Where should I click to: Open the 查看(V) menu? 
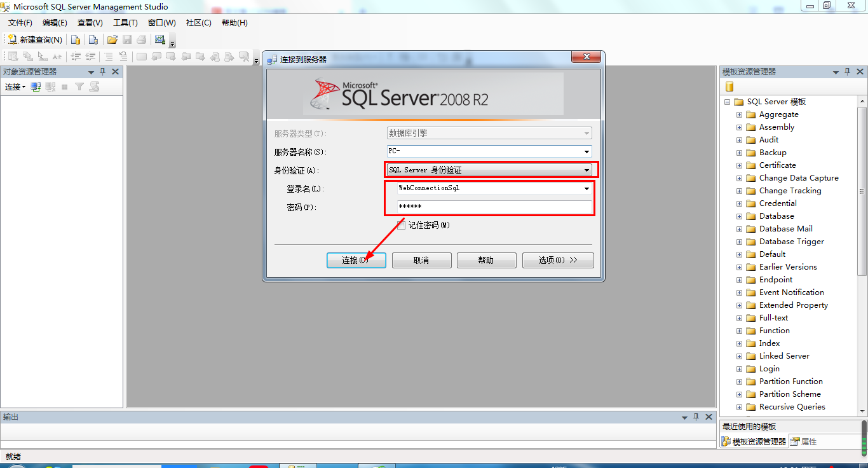pyautogui.click(x=90, y=22)
